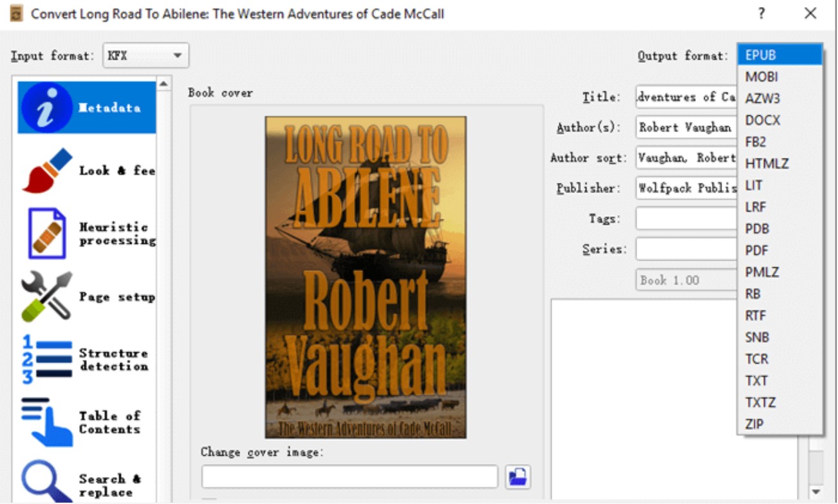The height and width of the screenshot is (504, 838).
Task: Open the Metadata section in the sidebar
Action: (x=86, y=107)
